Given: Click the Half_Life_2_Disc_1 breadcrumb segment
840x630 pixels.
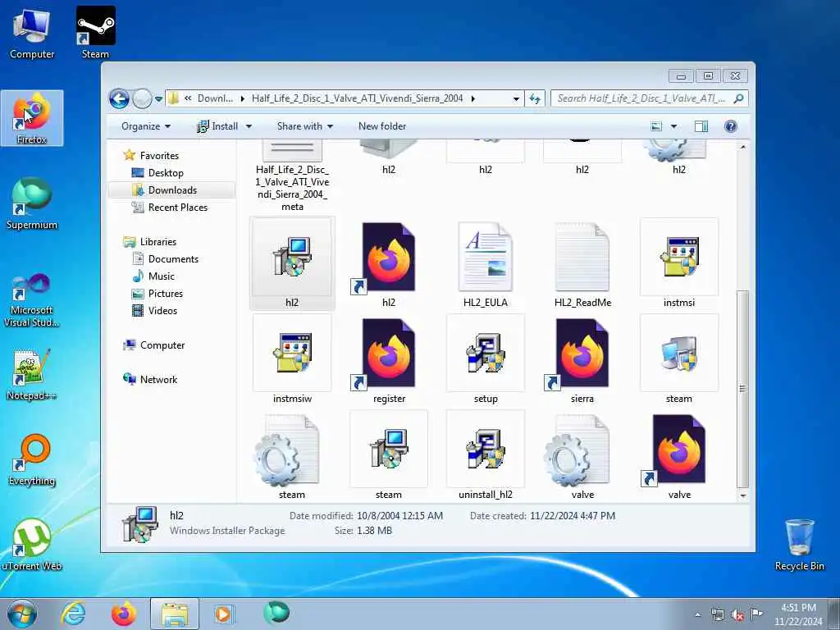Looking at the screenshot, I should (x=357, y=98).
